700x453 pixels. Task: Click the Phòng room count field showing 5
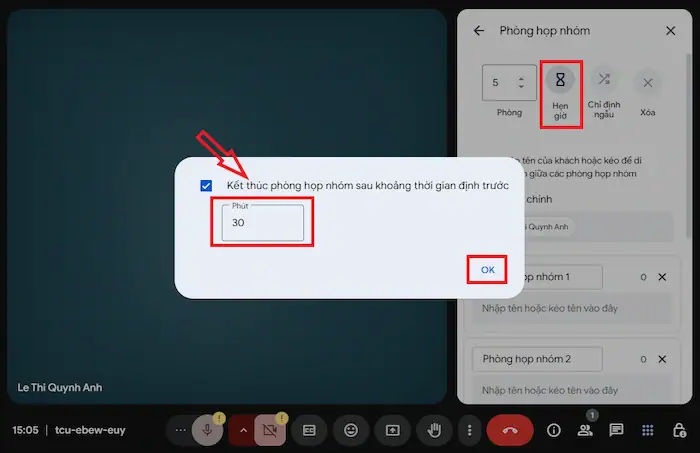coord(509,83)
